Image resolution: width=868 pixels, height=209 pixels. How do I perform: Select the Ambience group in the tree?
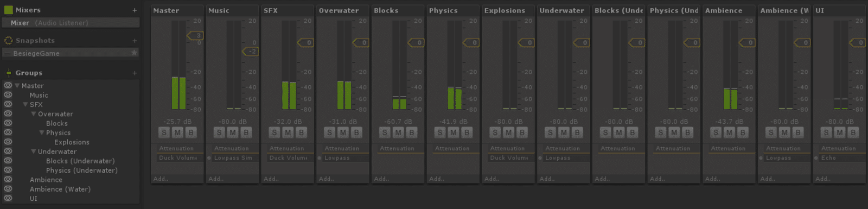(46, 180)
